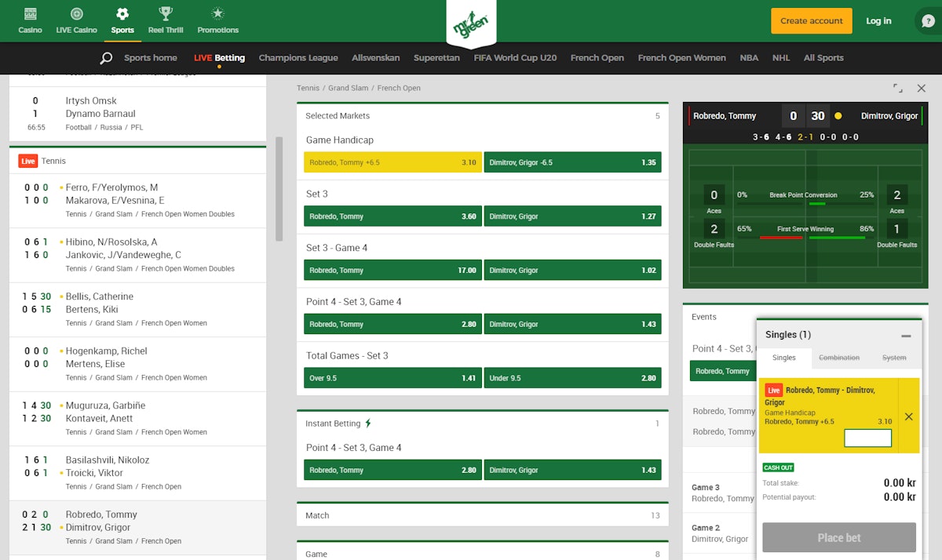Select the Sports football icon
This screenshot has height=560, width=942.
[x=122, y=14]
